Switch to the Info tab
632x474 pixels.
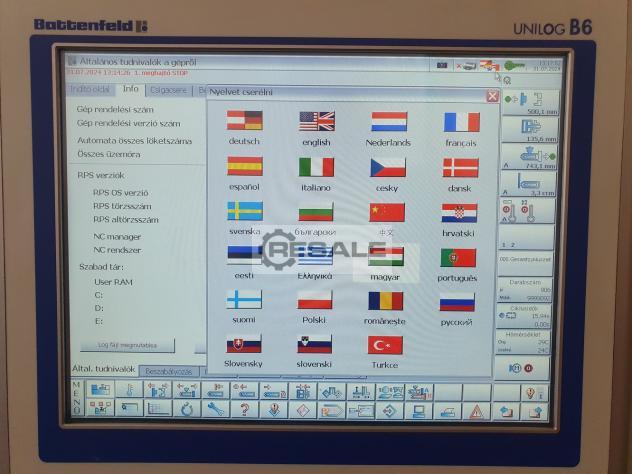(x=130, y=90)
